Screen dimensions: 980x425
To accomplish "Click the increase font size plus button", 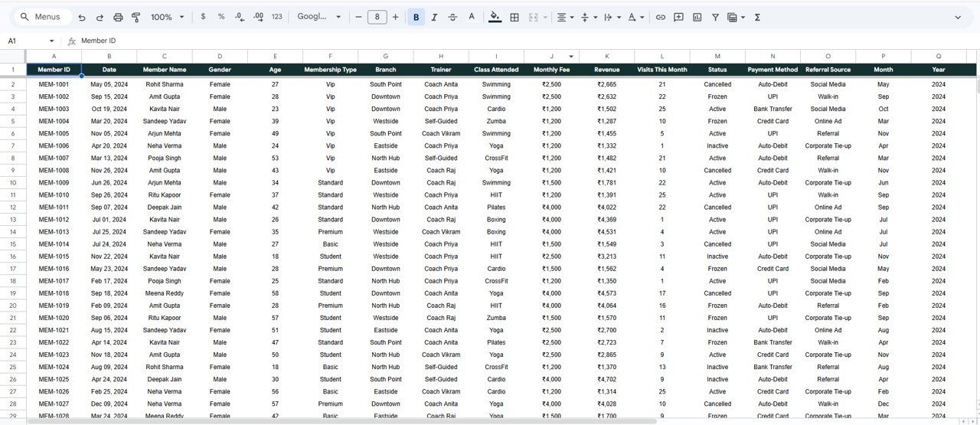I will coord(395,17).
